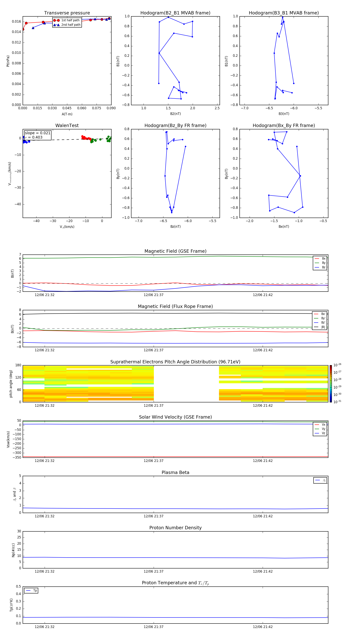Click the pitch angle distribution colorbar
The image size is (351, 644).
click(x=331, y=384)
